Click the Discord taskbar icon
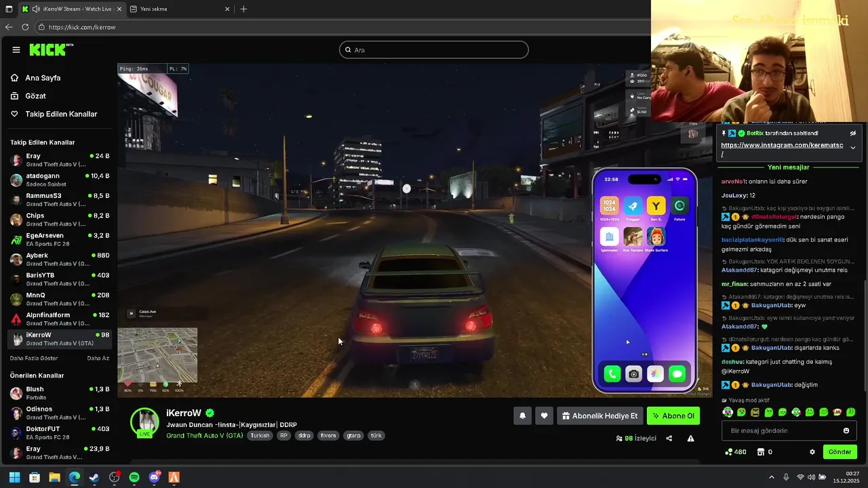Viewport: 868px width, 488px height. [154, 477]
